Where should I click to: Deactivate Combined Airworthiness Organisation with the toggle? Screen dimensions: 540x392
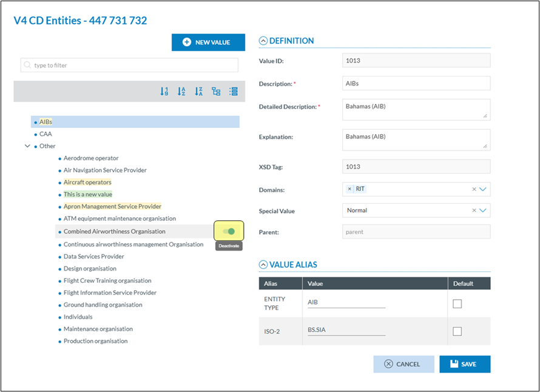[229, 231]
